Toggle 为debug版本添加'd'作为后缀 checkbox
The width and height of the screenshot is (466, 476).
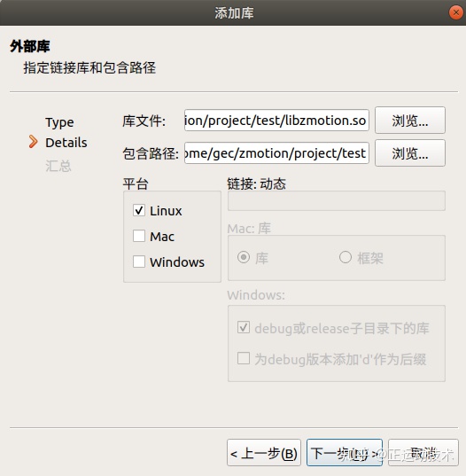coord(244,358)
